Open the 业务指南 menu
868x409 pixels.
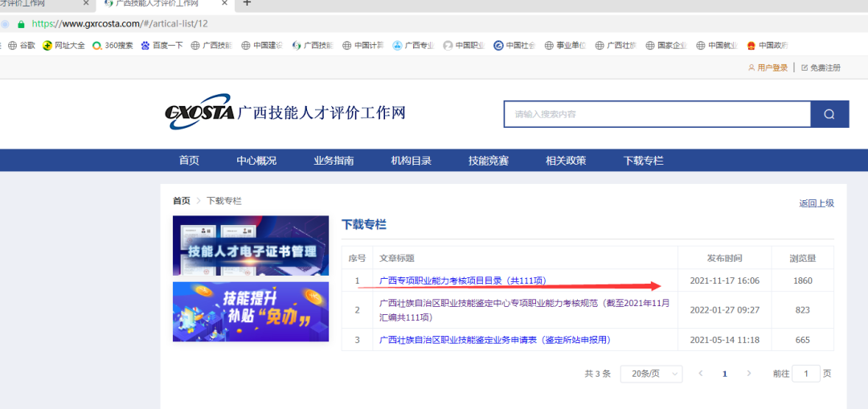(x=334, y=161)
